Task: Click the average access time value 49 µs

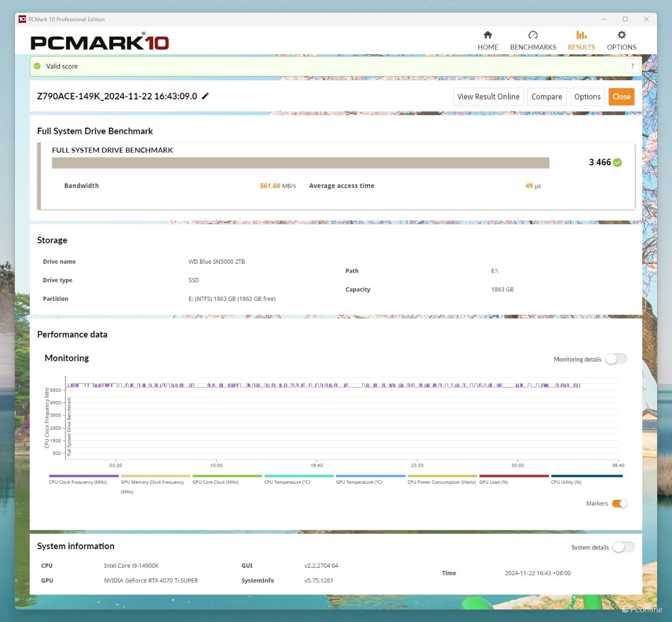Action: click(x=533, y=186)
